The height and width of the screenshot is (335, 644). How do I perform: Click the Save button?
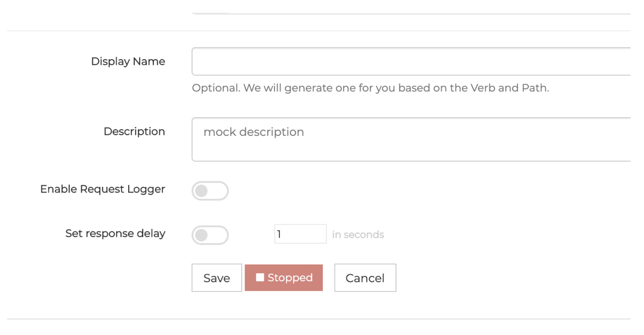coord(216,278)
